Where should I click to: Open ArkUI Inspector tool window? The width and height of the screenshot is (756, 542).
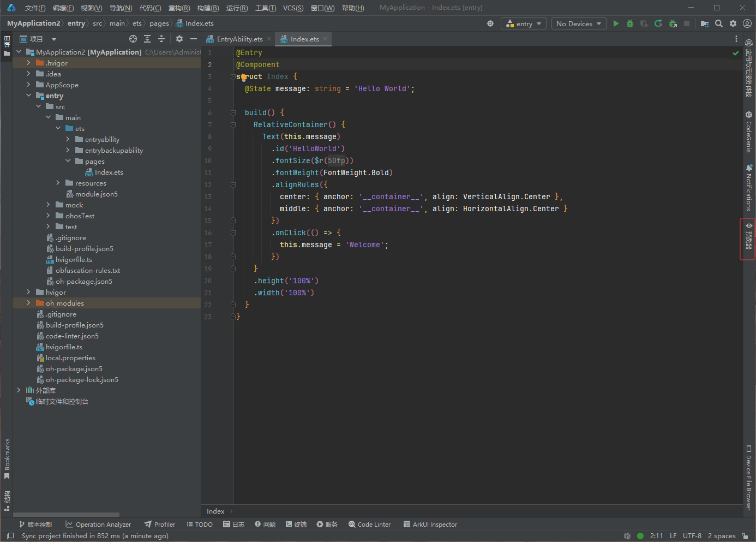[430, 525]
